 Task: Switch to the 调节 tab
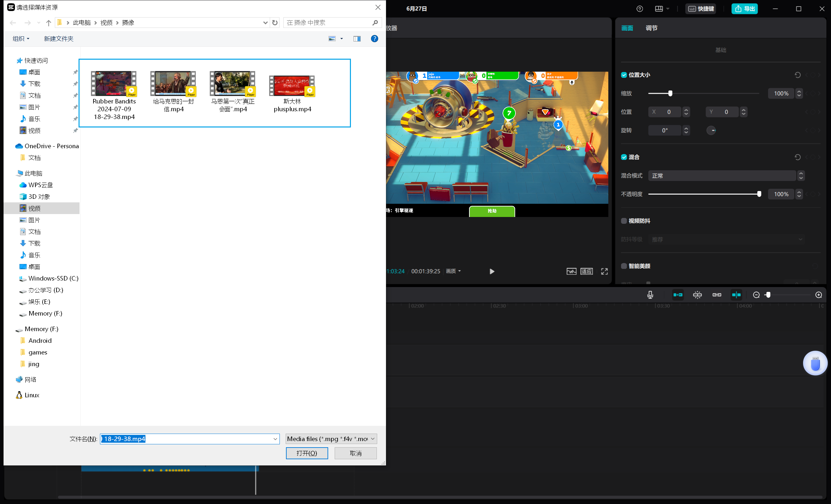(651, 28)
